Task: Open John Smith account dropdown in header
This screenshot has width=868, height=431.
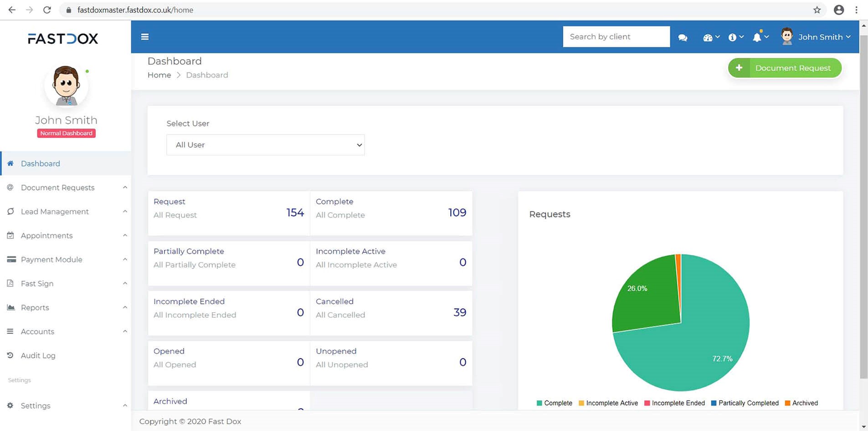Action: click(816, 37)
